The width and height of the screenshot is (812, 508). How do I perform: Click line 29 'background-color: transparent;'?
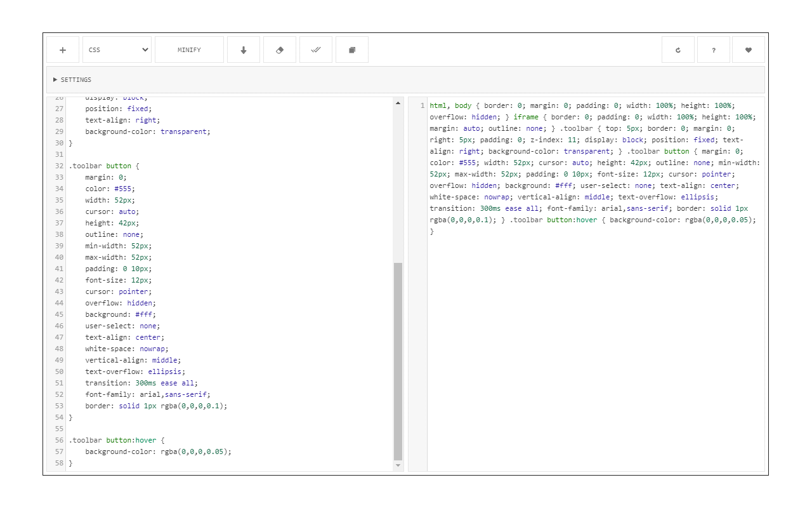tap(148, 131)
